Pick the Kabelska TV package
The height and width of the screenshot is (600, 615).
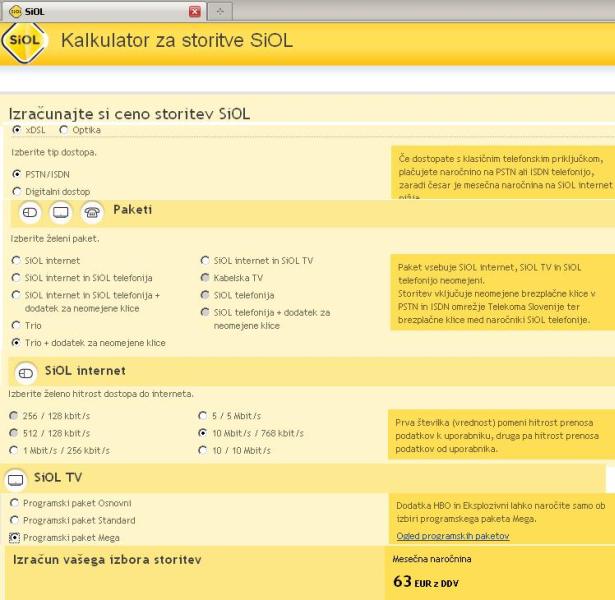206,278
